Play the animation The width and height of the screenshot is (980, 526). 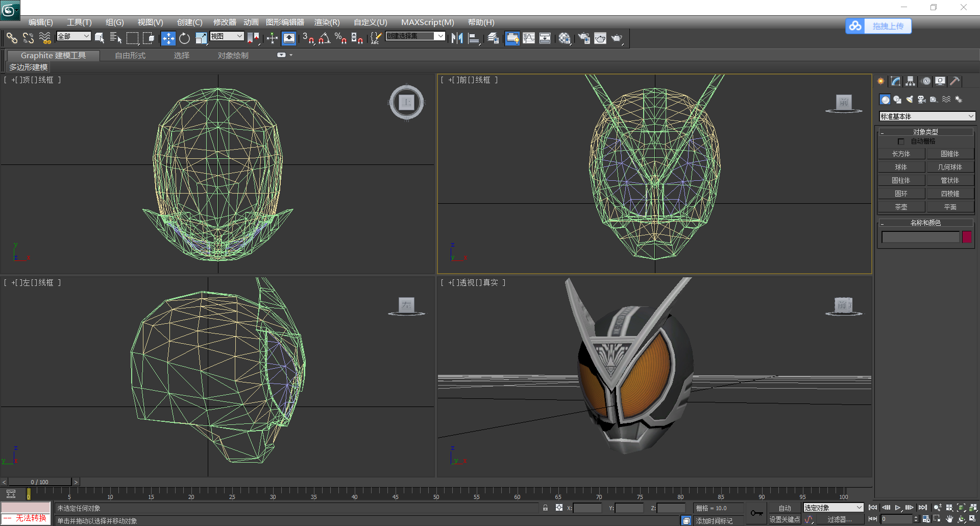tap(898, 508)
